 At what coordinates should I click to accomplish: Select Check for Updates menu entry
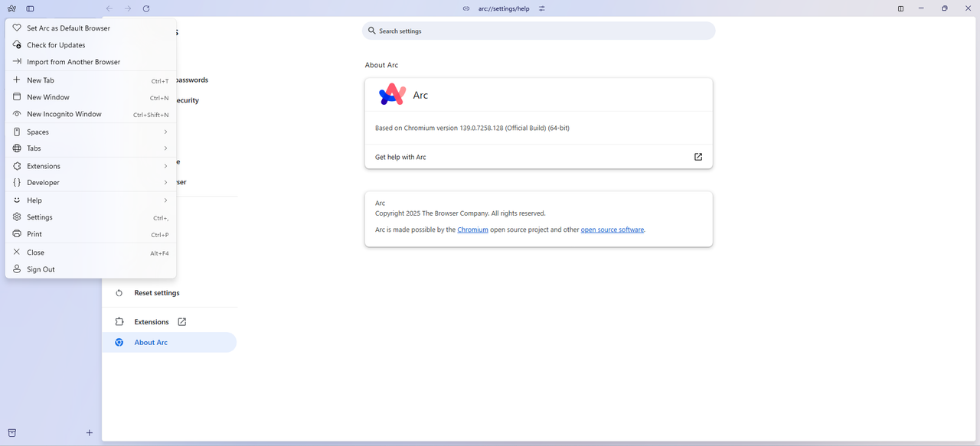[x=91, y=44]
